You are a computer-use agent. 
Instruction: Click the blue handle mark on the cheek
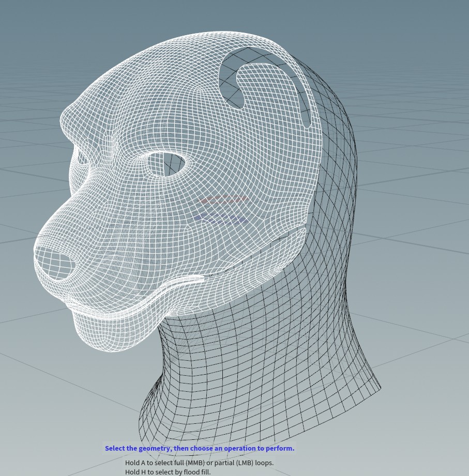(220, 219)
